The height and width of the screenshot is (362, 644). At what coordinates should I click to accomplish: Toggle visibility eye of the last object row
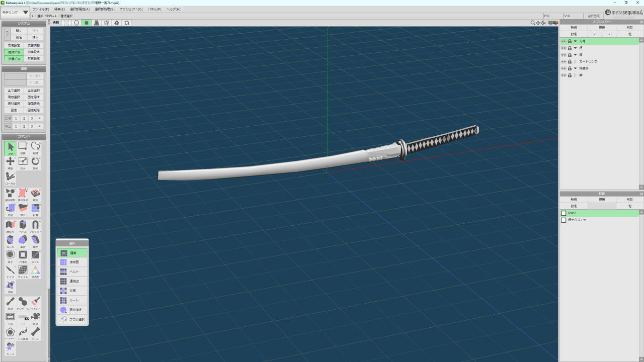coord(563,75)
